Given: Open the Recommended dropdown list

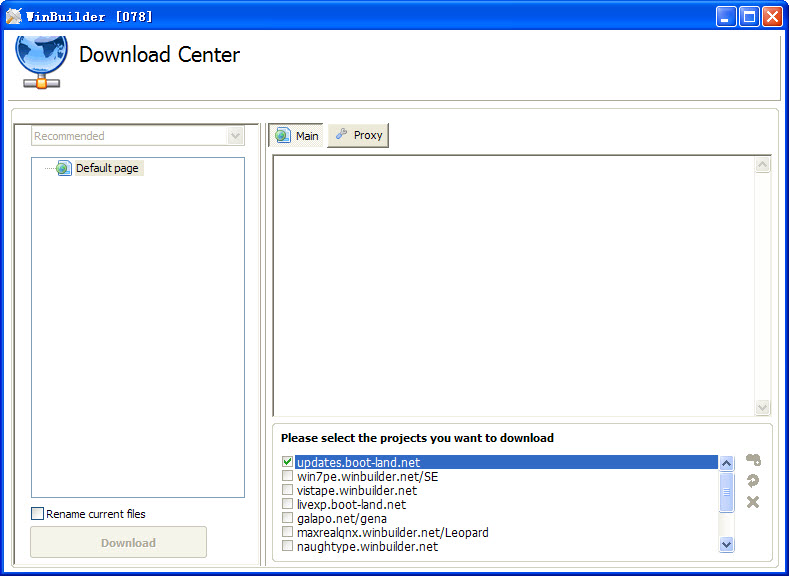Looking at the screenshot, I should click(x=236, y=136).
